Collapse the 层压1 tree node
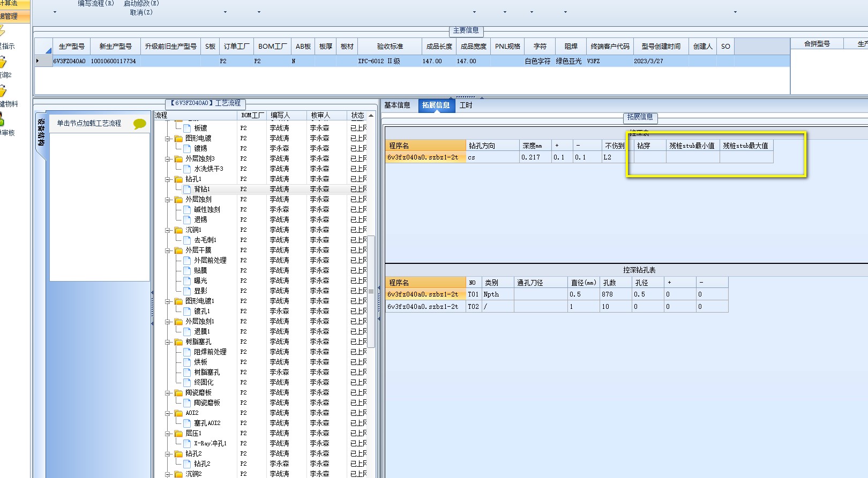868x478 pixels. click(x=168, y=433)
